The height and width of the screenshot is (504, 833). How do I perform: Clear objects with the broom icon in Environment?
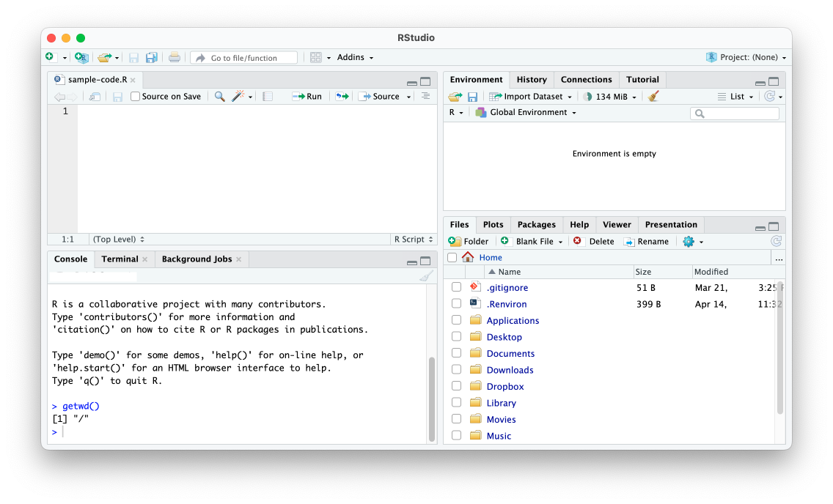[653, 96]
